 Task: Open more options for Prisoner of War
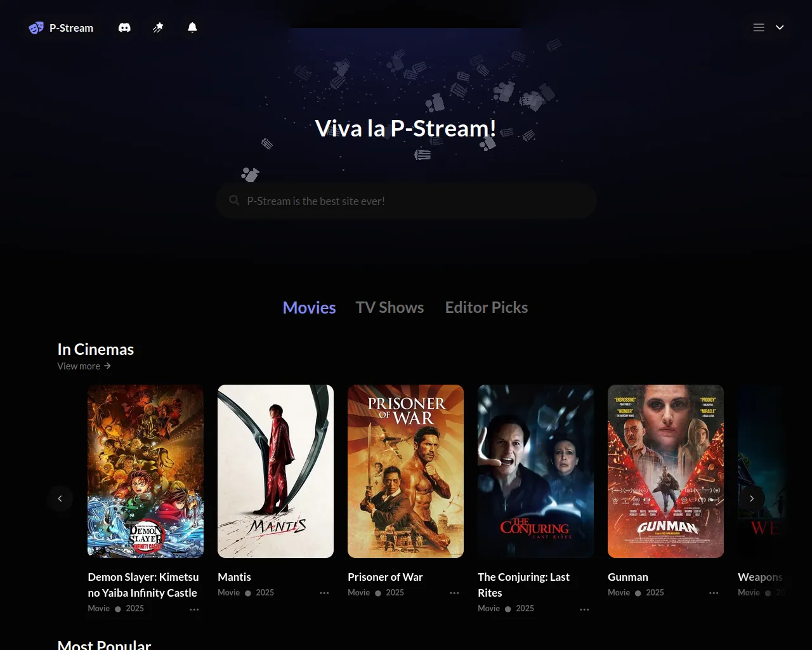click(454, 593)
